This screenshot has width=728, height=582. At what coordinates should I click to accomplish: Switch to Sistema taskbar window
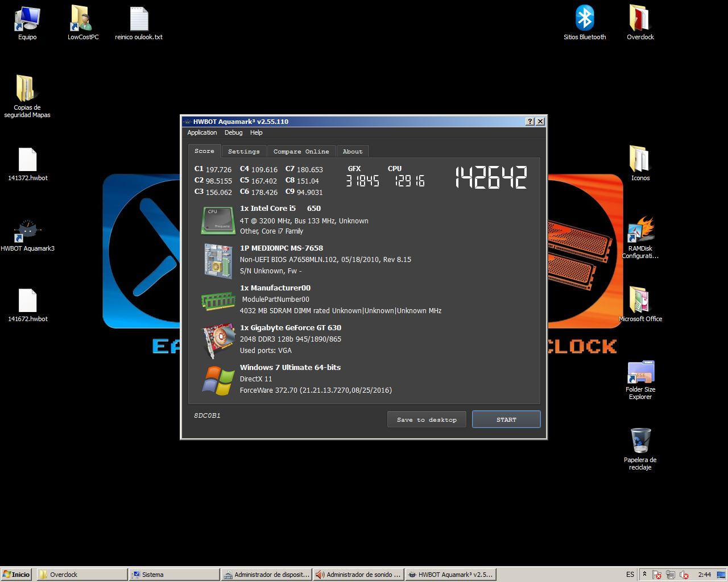[174, 575]
